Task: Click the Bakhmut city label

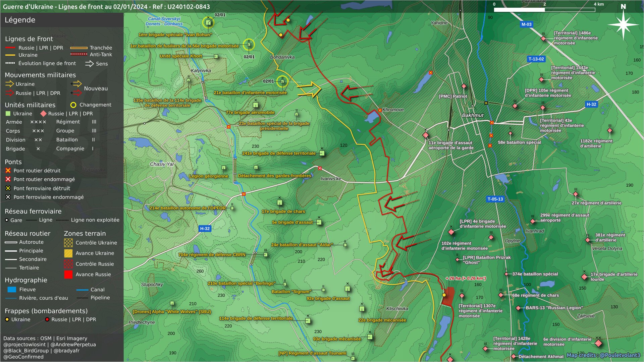Action: coord(473,115)
